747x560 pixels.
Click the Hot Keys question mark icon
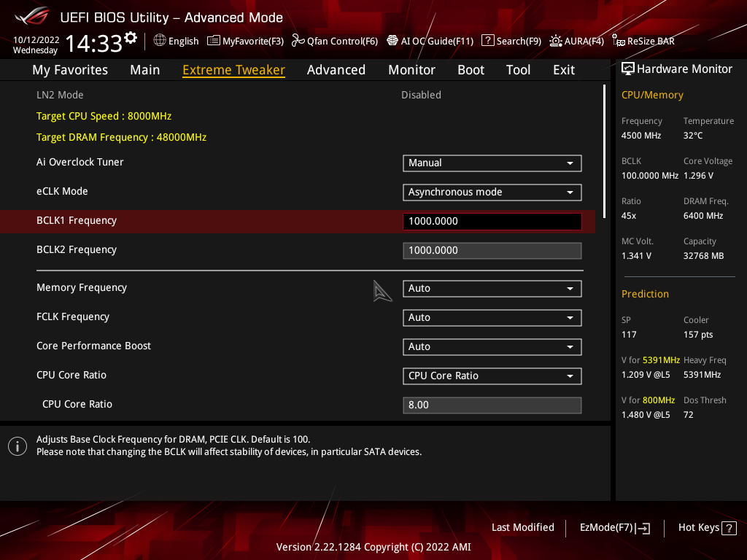tap(729, 528)
